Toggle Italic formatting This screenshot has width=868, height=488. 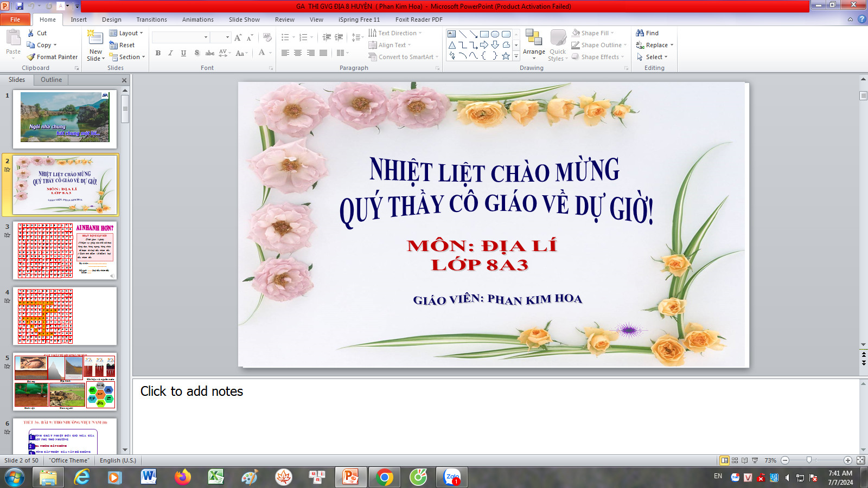pos(170,53)
